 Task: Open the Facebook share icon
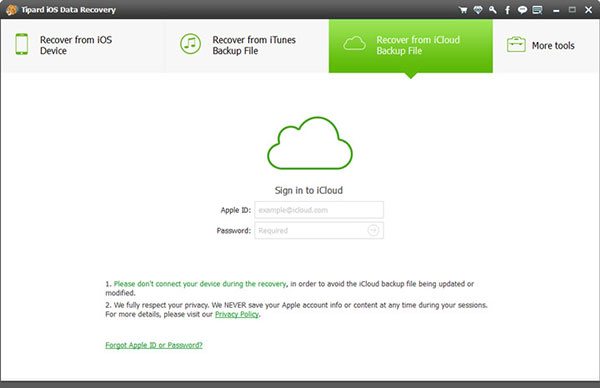507,10
